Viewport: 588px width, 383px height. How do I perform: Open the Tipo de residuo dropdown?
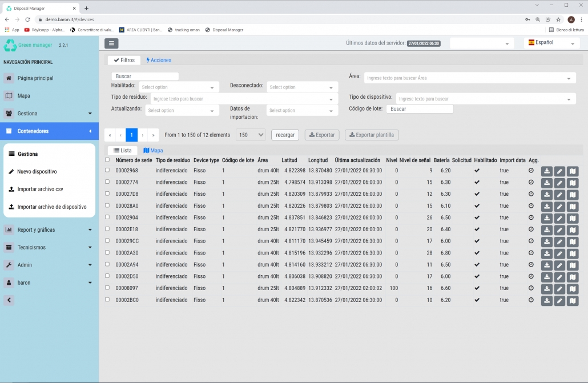coord(244,99)
